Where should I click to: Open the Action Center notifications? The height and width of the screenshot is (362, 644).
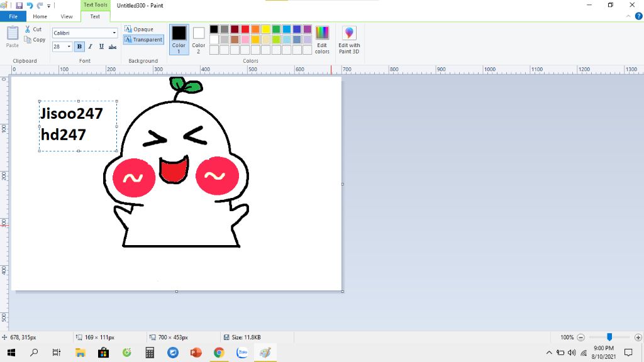628,353
